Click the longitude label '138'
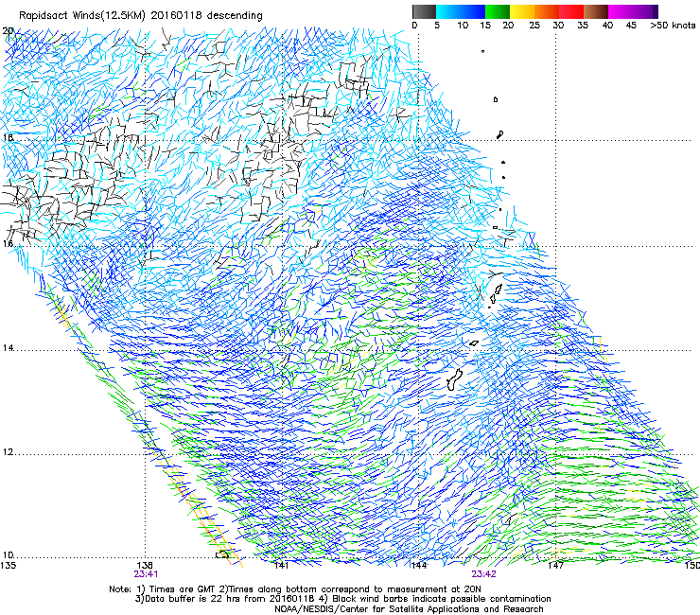700x615 pixels. 145,565
